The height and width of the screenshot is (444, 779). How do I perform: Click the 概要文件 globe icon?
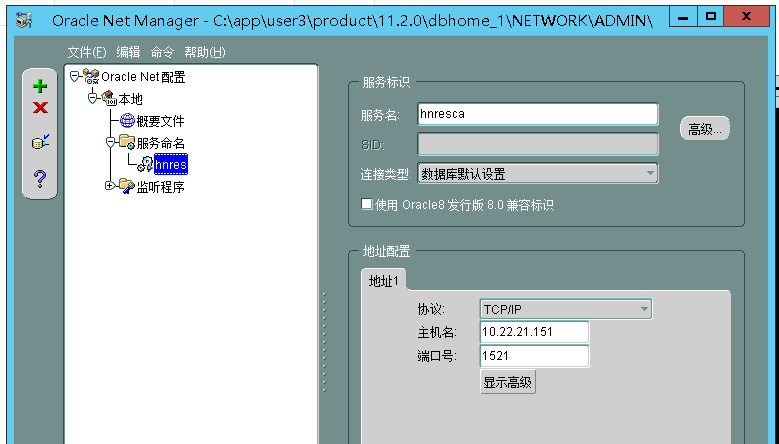click(128, 120)
